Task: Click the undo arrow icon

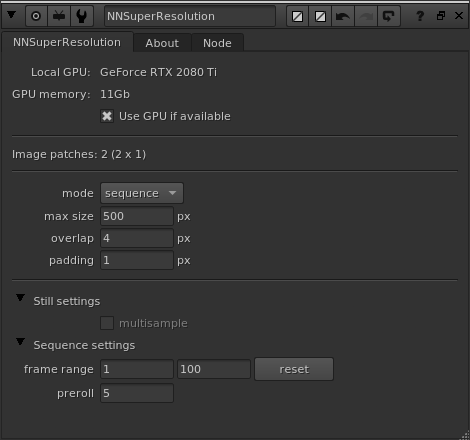Action: click(x=343, y=16)
